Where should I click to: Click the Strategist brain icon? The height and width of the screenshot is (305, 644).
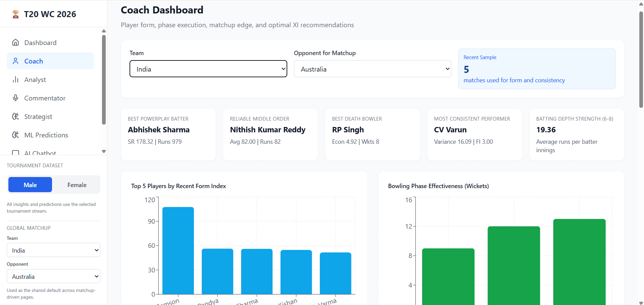coord(15,117)
